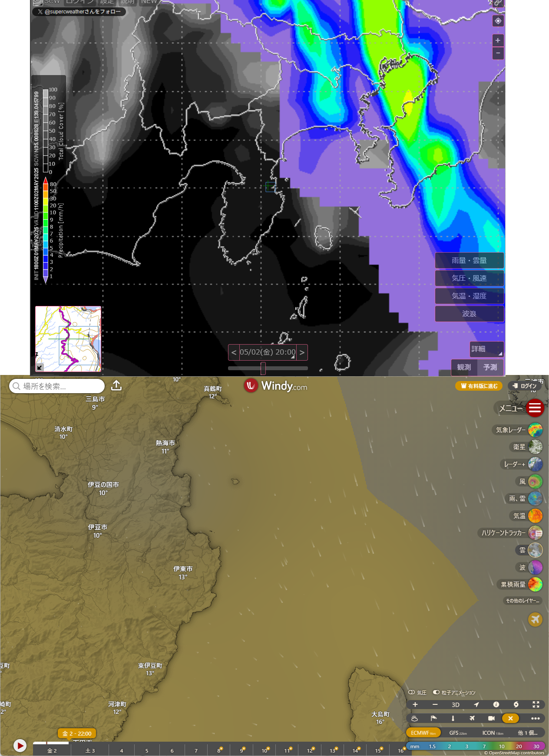Click the hurricane swirl icon
Image resolution: width=549 pixels, height=756 pixels.
(x=516, y=705)
